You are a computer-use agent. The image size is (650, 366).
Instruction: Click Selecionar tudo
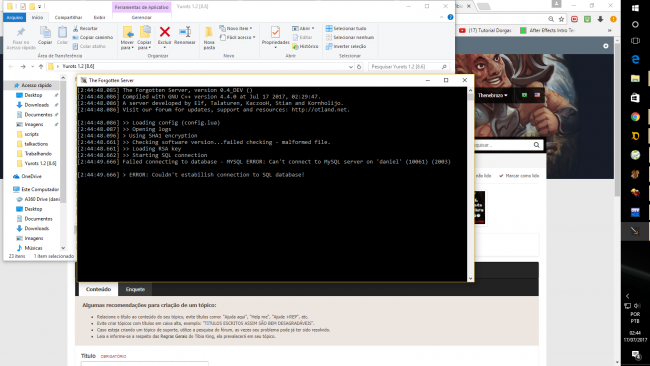[x=346, y=28]
